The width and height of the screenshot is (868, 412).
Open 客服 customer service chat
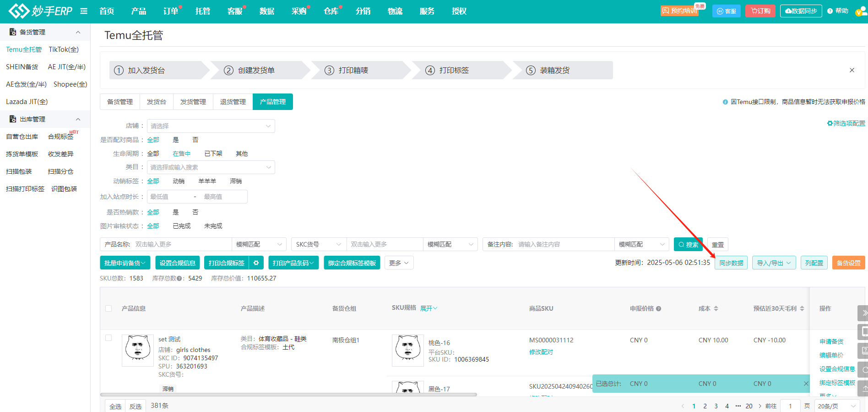click(x=727, y=11)
